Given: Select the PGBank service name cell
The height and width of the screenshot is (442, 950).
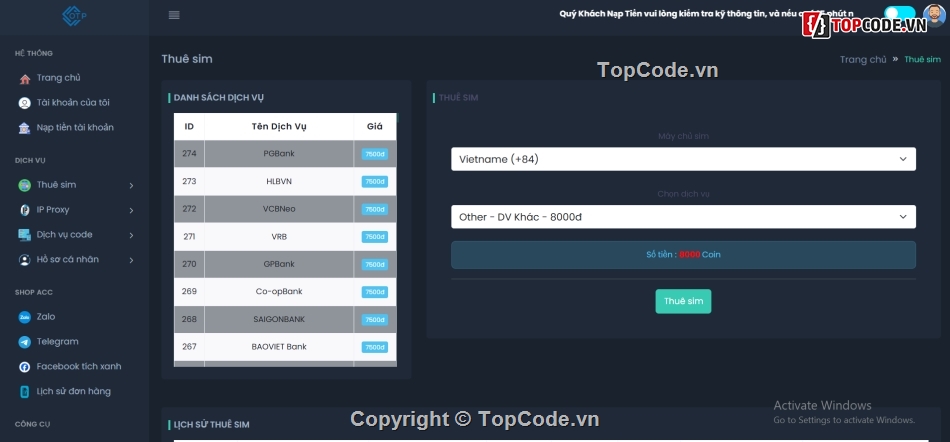Looking at the screenshot, I should (x=279, y=154).
